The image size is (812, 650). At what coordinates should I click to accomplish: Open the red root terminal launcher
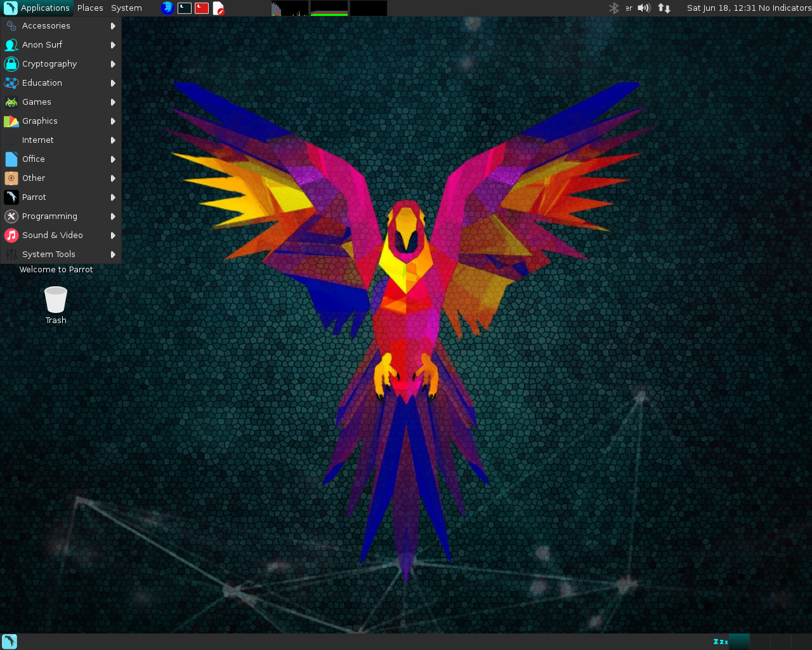coord(202,8)
